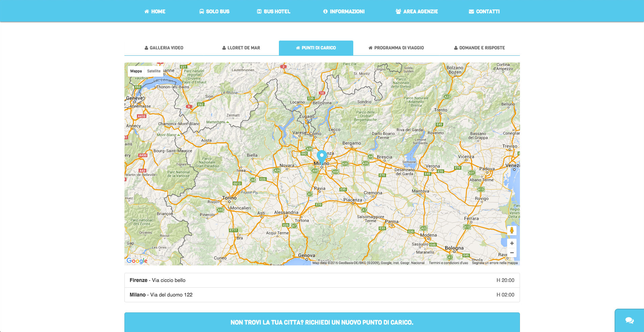Zoom in the map with plus button

(x=512, y=243)
